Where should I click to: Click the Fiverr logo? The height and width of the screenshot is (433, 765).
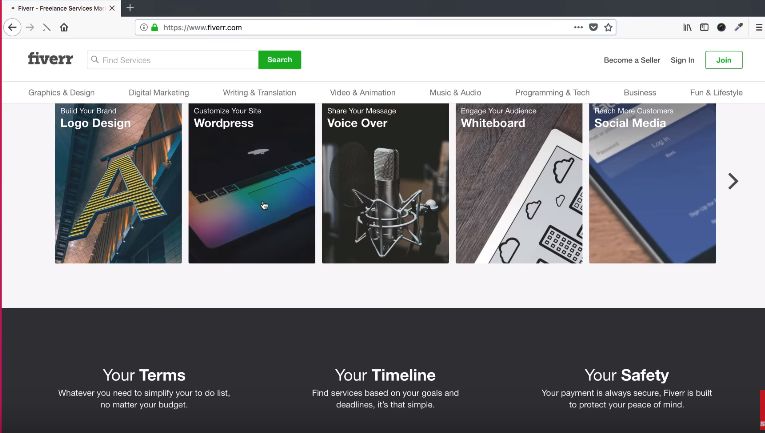[x=50, y=59]
